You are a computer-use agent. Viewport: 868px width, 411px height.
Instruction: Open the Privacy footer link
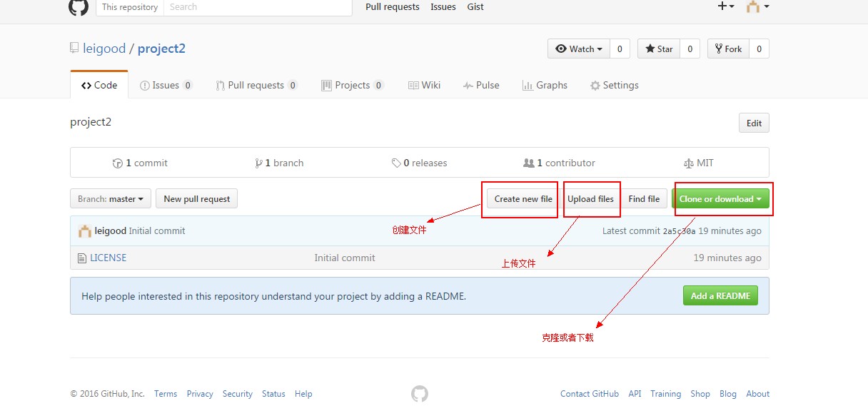tap(200, 394)
